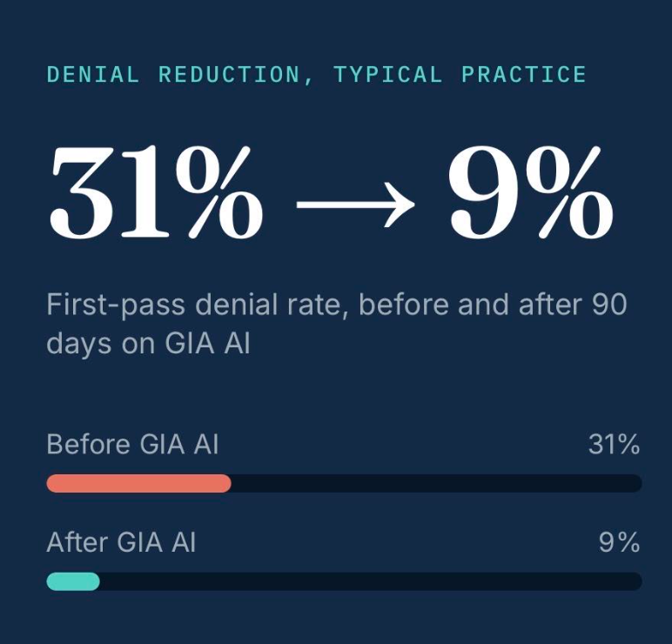The image size is (672, 644).
Task: Select the word DENIAL in the heading
Action: (93, 75)
